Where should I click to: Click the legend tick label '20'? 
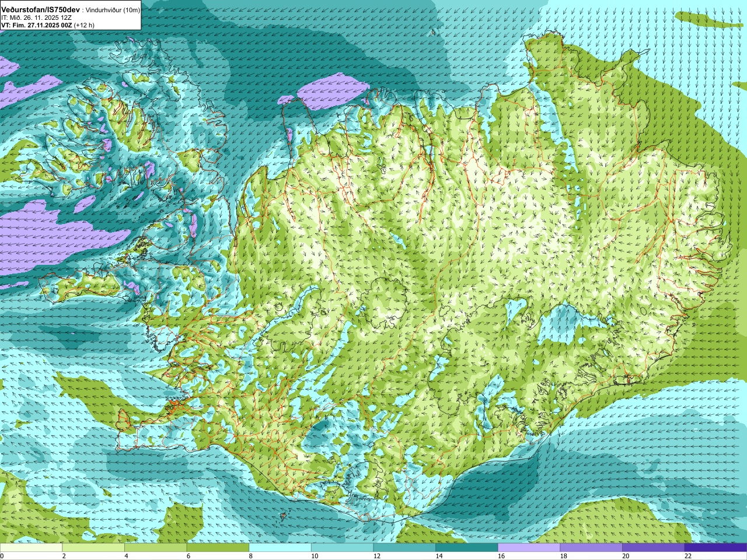pyautogui.click(x=626, y=556)
